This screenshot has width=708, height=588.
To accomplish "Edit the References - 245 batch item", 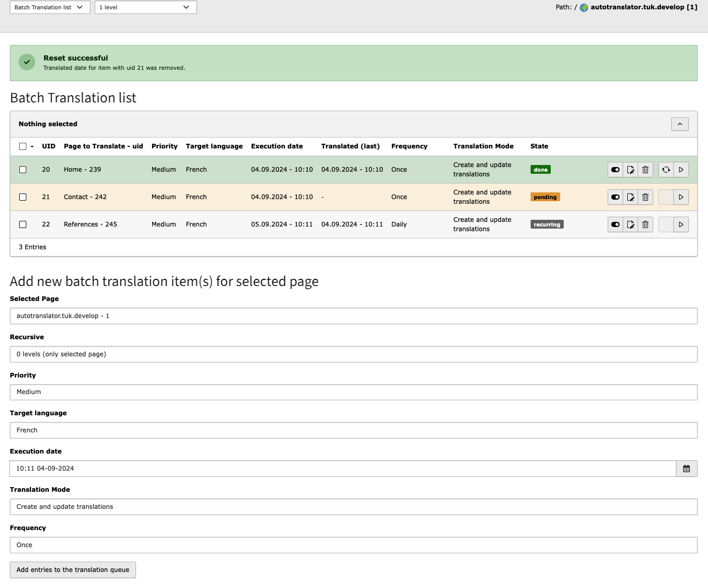I will coord(630,224).
